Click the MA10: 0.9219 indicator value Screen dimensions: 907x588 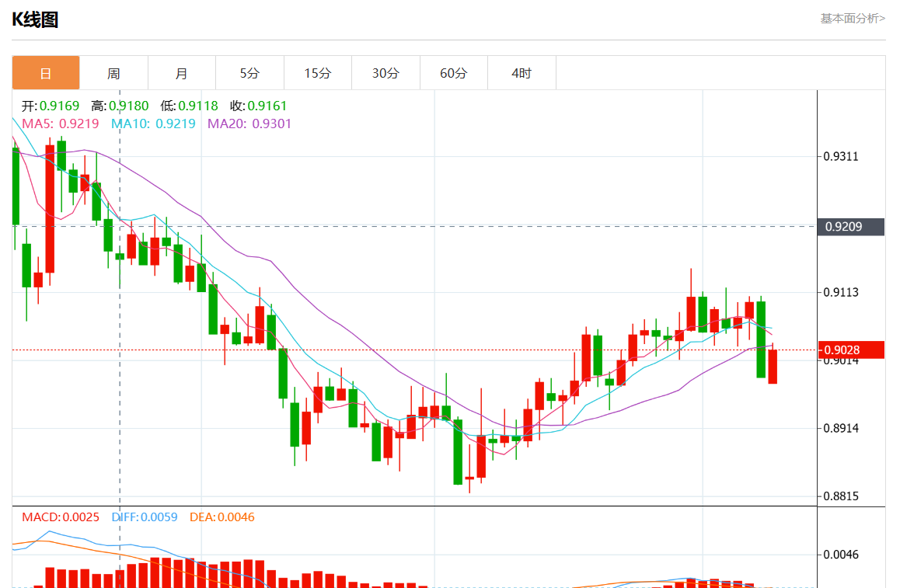[153, 124]
